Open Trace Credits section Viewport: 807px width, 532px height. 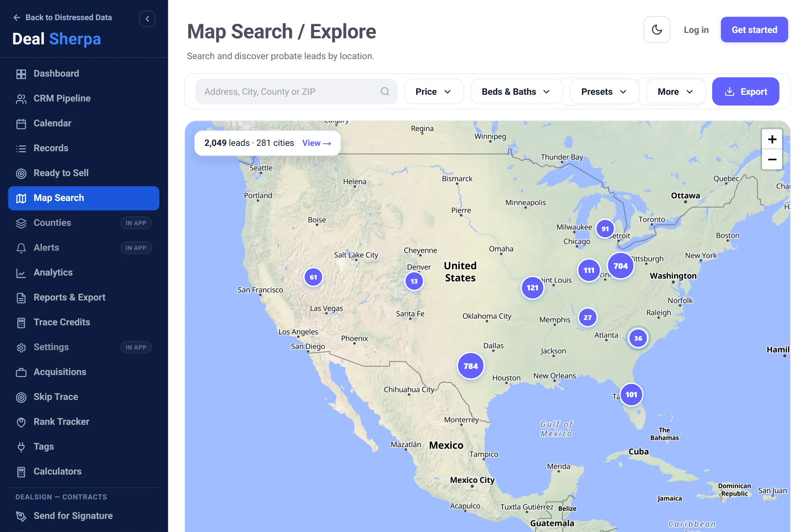coord(83,322)
